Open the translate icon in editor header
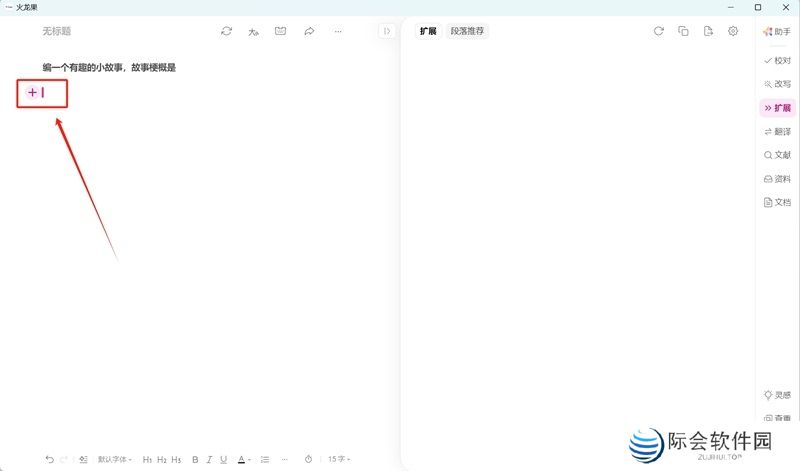 point(254,31)
